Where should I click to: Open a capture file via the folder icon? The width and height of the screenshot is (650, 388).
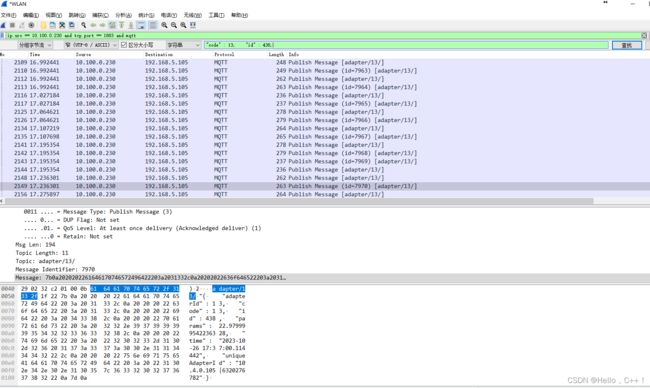(43, 25)
